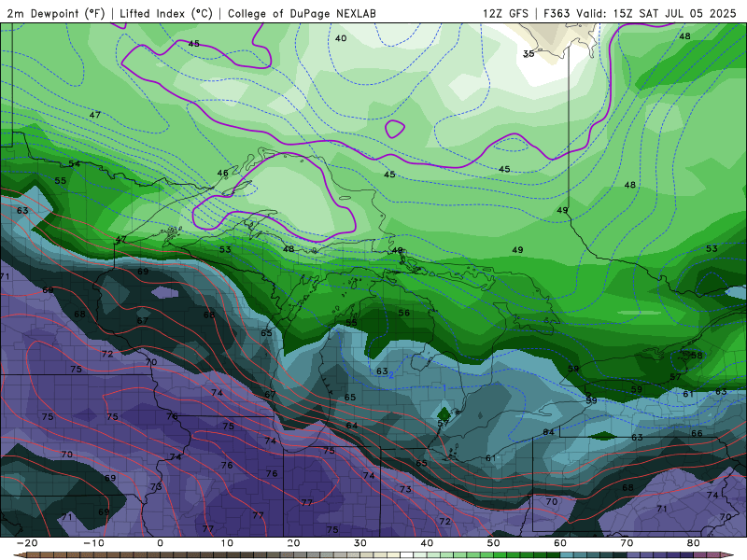Image resolution: width=747 pixels, height=560 pixels.
Task: Click the -10 label on the color scale
Action: coord(93,543)
